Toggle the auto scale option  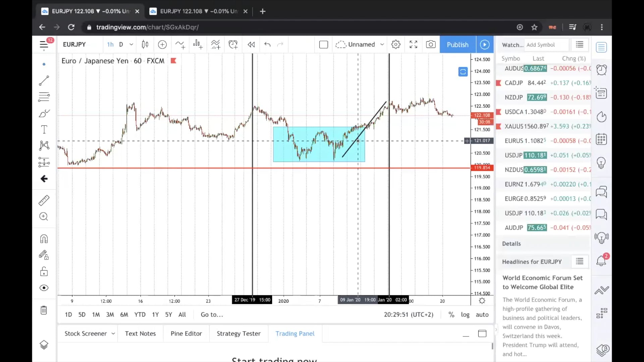tap(482, 314)
